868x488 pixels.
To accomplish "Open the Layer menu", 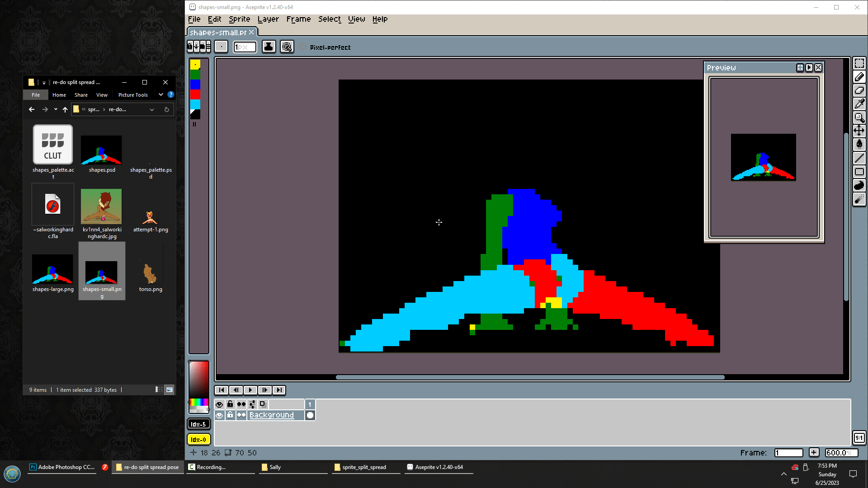I will click(268, 19).
